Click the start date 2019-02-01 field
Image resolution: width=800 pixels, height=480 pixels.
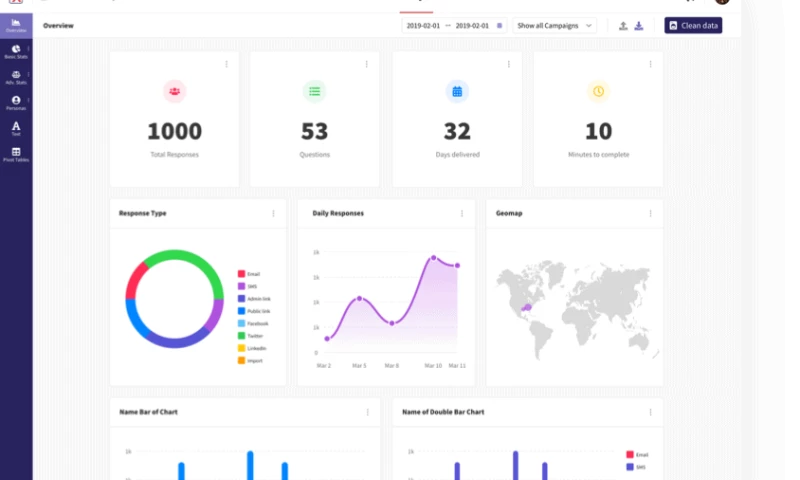(424, 25)
